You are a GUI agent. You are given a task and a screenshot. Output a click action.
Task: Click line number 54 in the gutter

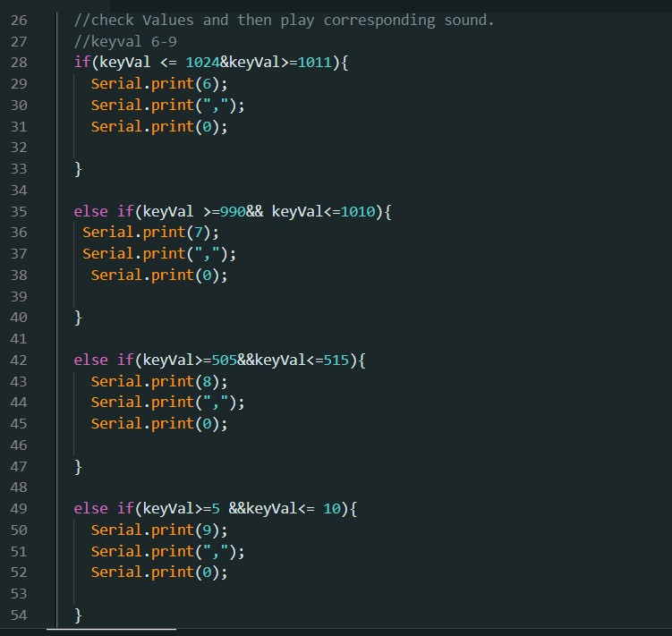pyautogui.click(x=19, y=615)
